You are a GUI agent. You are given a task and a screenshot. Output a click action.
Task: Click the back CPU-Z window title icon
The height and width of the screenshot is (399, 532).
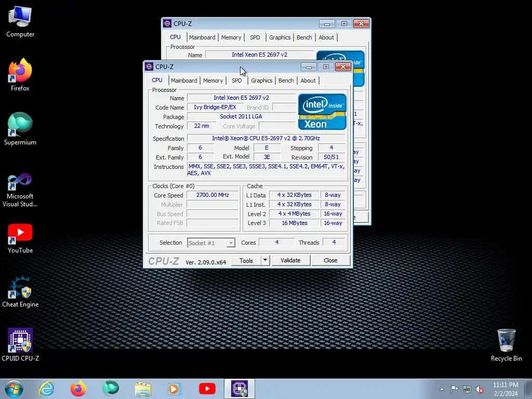(x=167, y=23)
